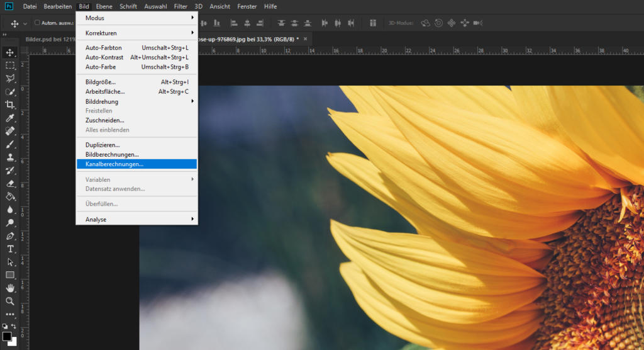Swap foreground and background colors
The width and height of the screenshot is (644, 350).
tap(14, 326)
